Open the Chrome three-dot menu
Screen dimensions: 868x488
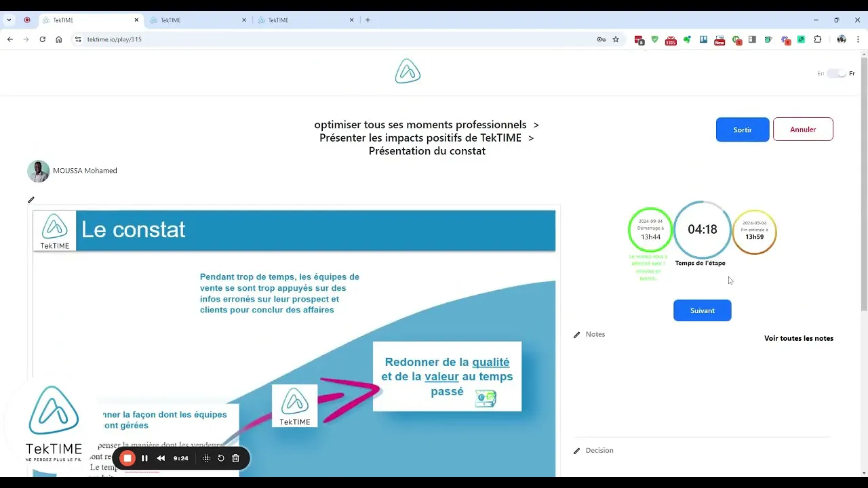[x=859, y=39]
